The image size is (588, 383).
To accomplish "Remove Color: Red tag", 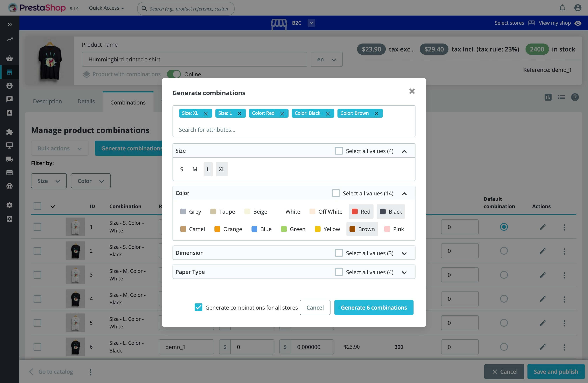I will click(x=282, y=113).
